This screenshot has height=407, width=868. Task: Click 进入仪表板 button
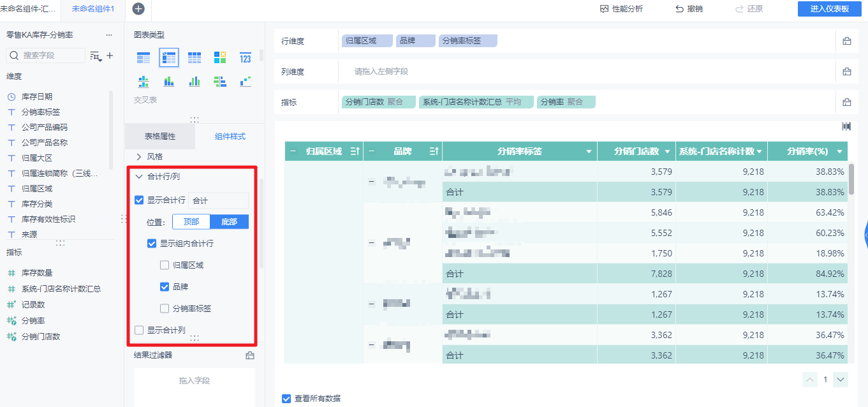[x=829, y=9]
